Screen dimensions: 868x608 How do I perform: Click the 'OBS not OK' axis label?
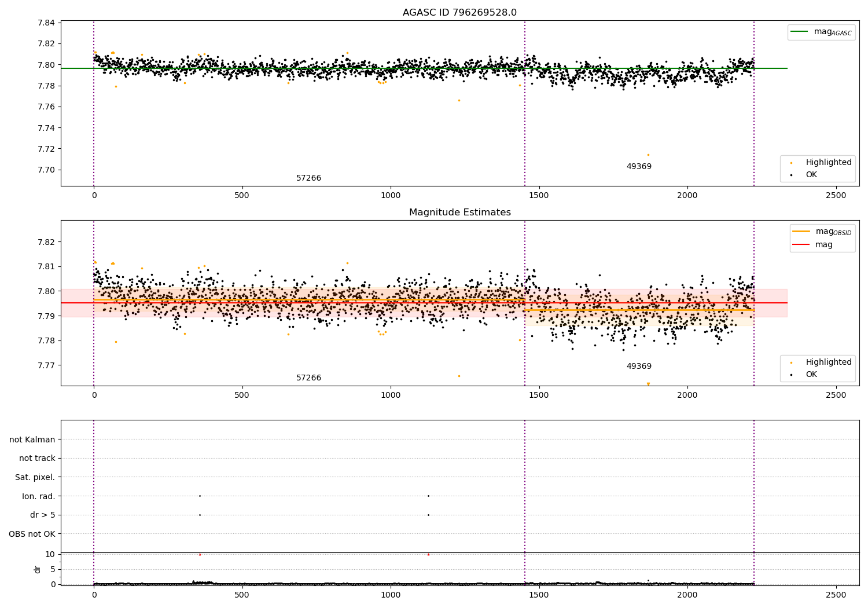(x=32, y=534)
